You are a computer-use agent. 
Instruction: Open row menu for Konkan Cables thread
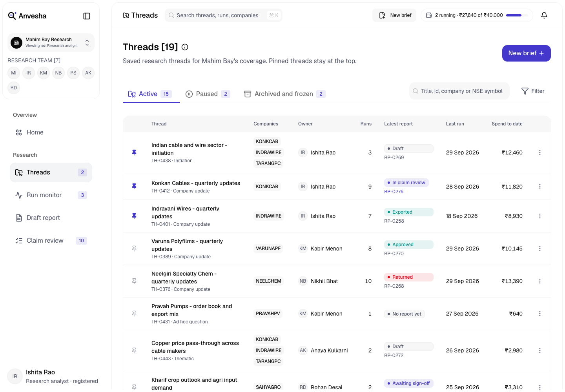click(540, 186)
